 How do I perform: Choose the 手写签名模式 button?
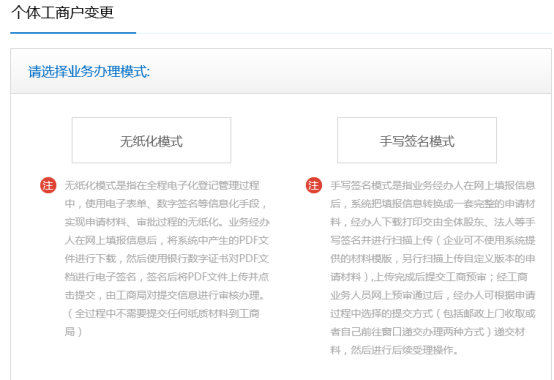click(417, 140)
